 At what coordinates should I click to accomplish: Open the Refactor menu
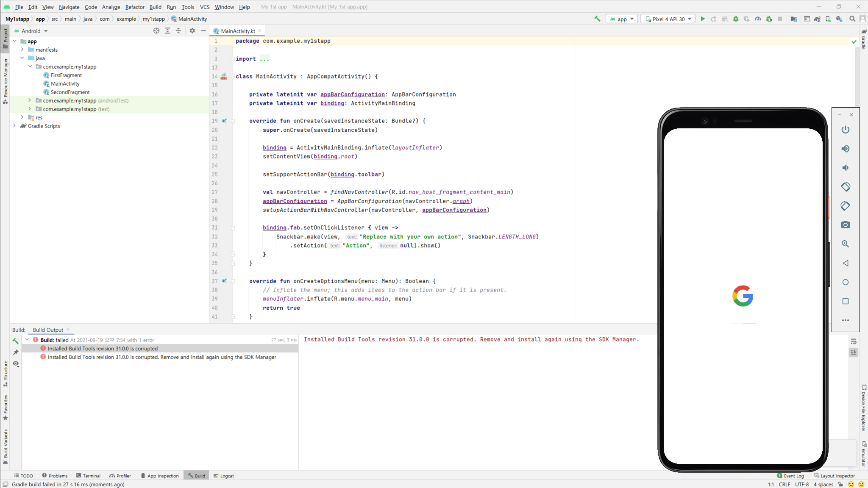135,7
